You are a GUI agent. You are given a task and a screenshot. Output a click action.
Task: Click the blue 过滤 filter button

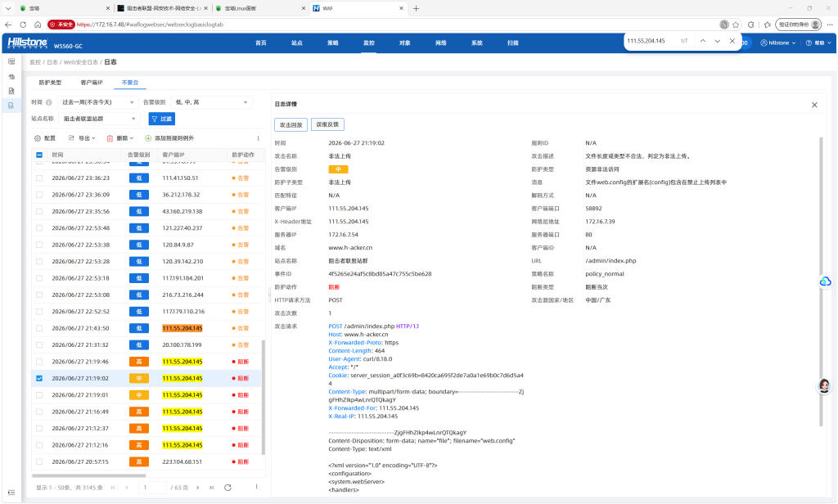tap(162, 119)
